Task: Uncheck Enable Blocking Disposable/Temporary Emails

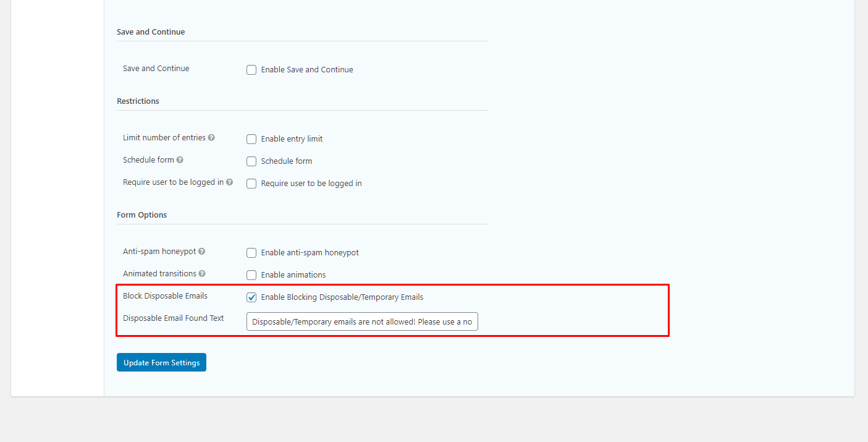Action: click(x=251, y=297)
